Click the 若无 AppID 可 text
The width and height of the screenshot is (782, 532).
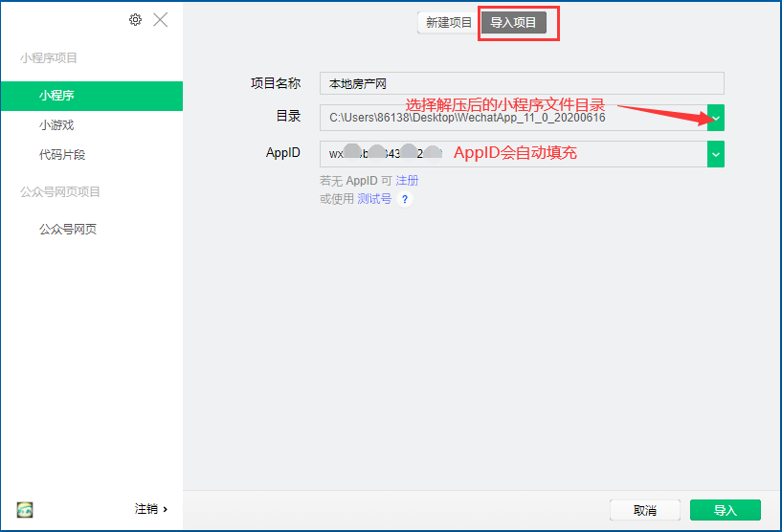point(356,181)
